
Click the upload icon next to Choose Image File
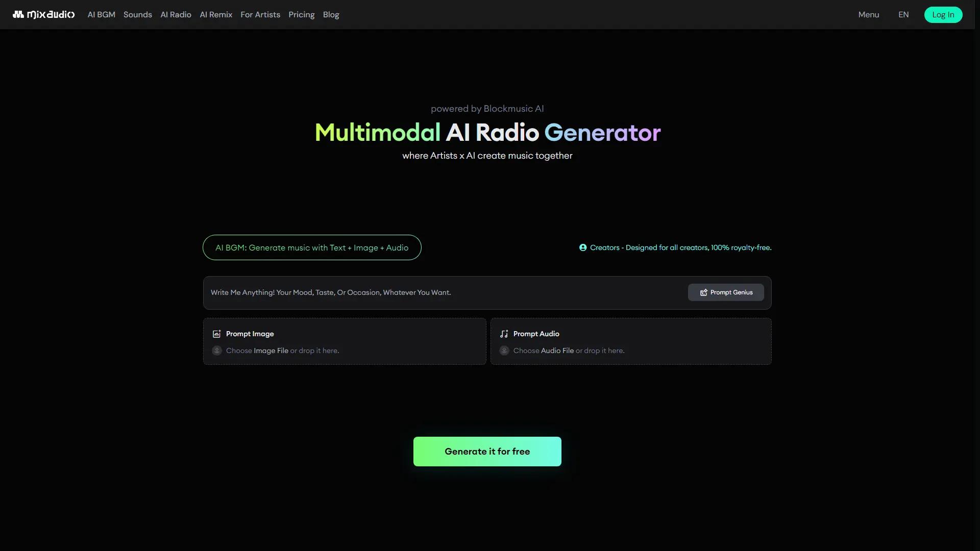[x=216, y=350]
